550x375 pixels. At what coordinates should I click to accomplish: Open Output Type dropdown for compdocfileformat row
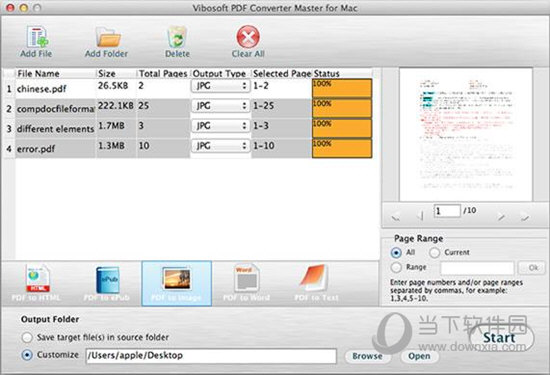pyautogui.click(x=221, y=106)
